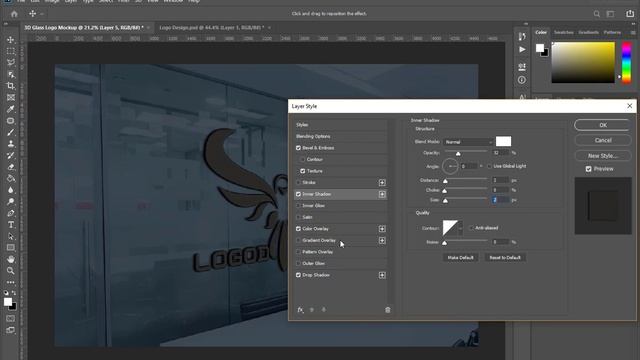The image size is (640, 360).
Task: Click the Make Default button
Action: click(x=460, y=258)
